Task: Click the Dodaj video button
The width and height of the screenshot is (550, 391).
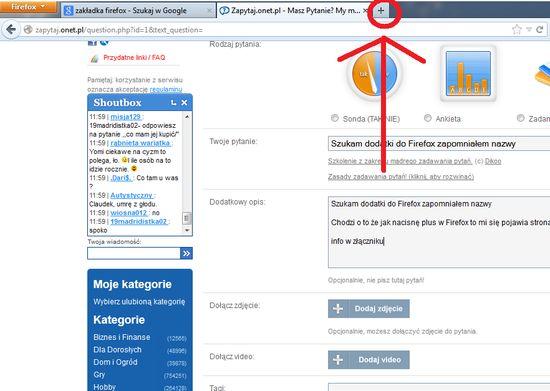Action: [369, 360]
